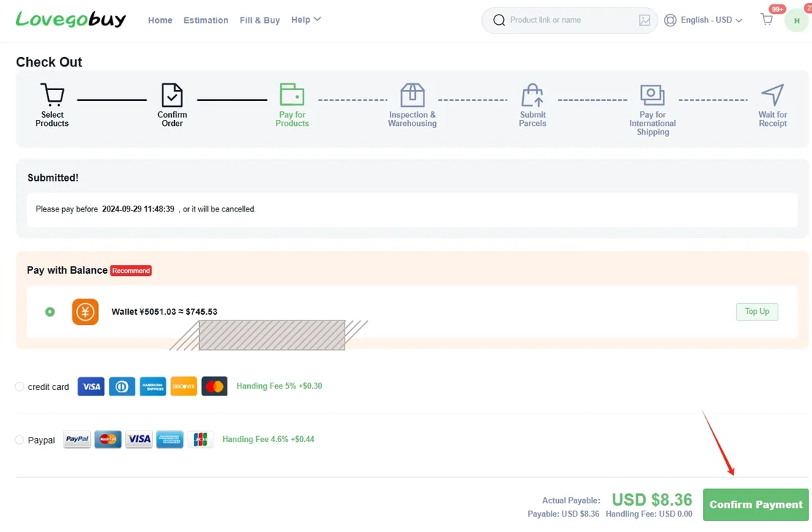Click the Discover card icon
This screenshot has height=532, width=812.
[x=184, y=386]
